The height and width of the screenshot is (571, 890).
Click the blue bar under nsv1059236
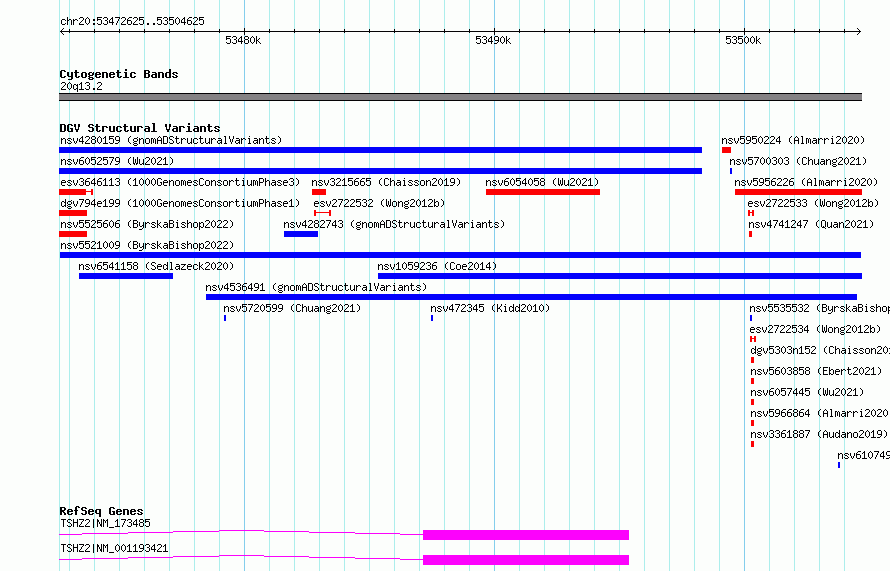(x=620, y=276)
